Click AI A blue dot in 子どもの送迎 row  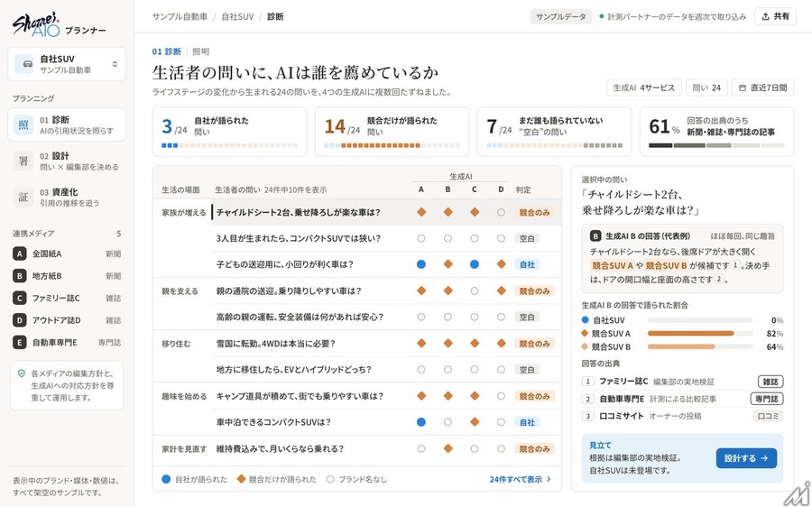point(421,264)
